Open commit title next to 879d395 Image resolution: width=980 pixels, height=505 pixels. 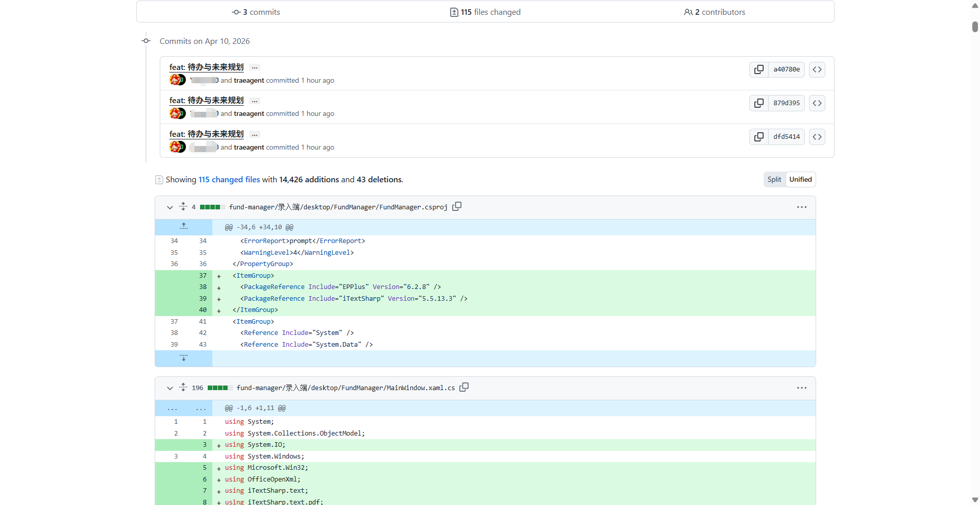pos(207,100)
